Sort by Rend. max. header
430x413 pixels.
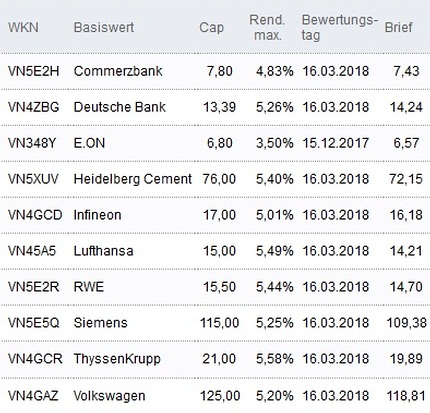pyautogui.click(x=267, y=27)
